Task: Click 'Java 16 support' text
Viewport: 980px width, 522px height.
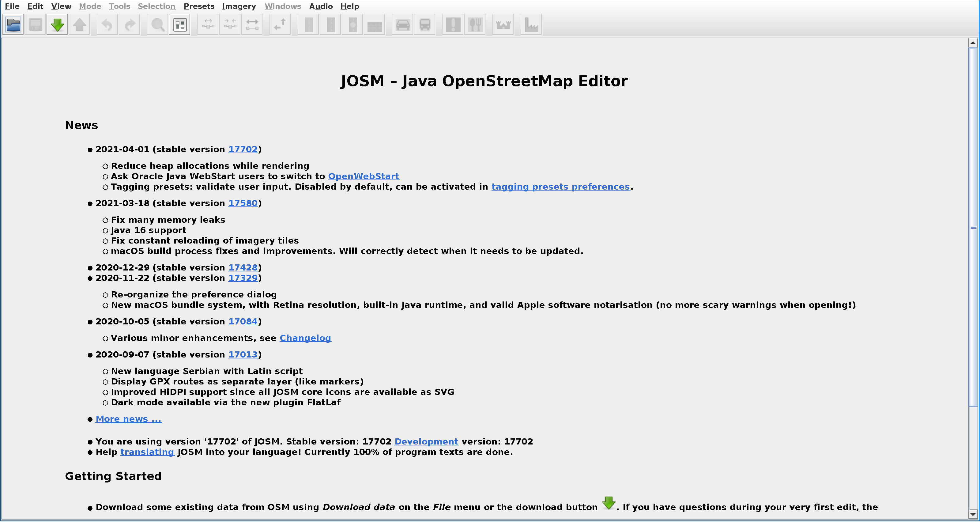Action: [x=149, y=231]
